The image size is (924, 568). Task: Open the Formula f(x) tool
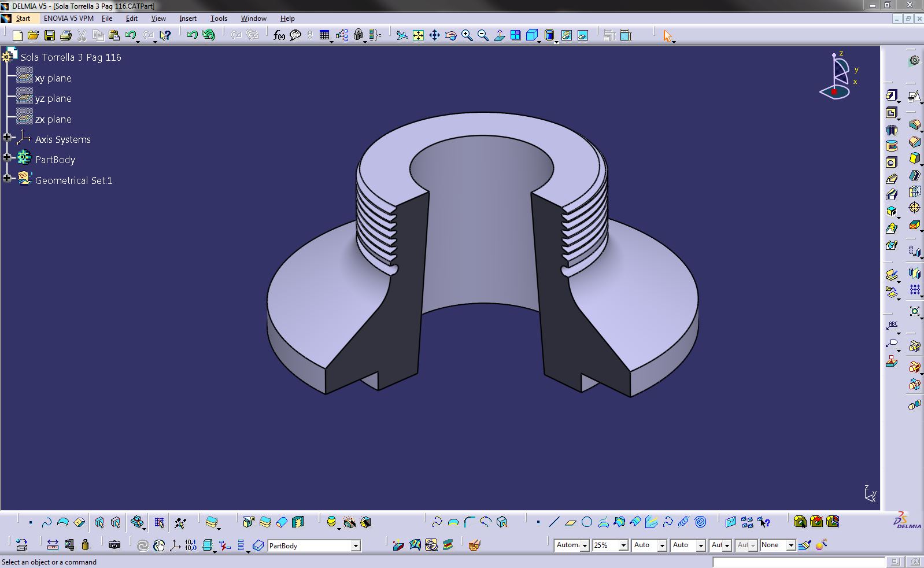279,35
